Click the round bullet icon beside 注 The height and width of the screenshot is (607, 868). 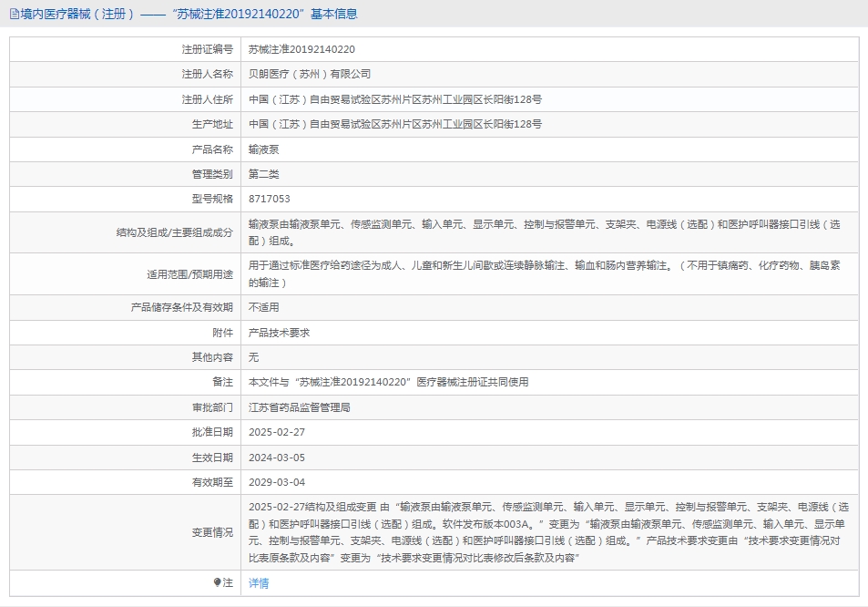point(217,581)
